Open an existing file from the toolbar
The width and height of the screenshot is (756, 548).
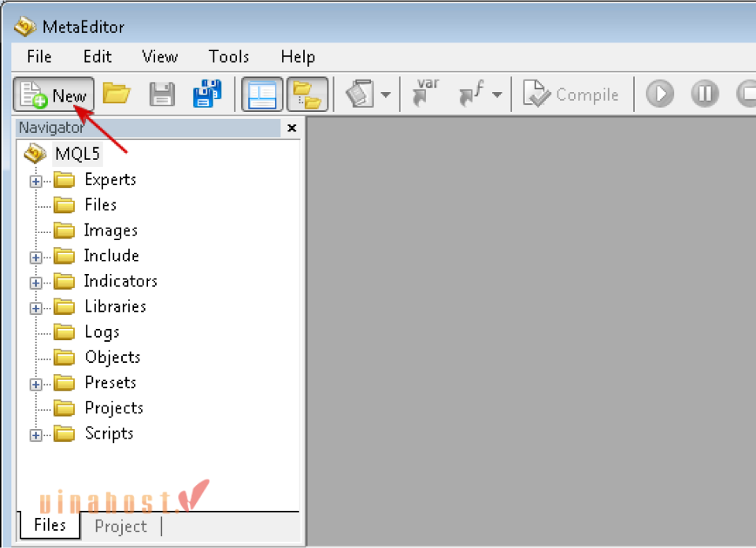coord(117,93)
